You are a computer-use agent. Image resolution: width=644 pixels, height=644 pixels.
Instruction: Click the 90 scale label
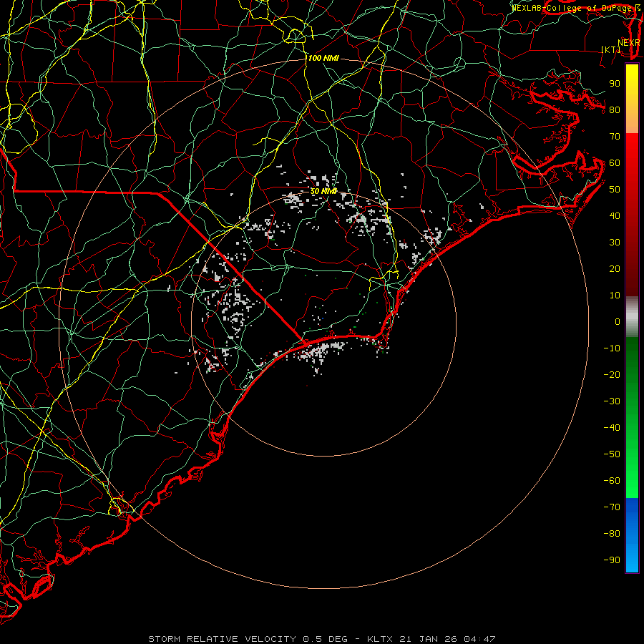click(615, 84)
